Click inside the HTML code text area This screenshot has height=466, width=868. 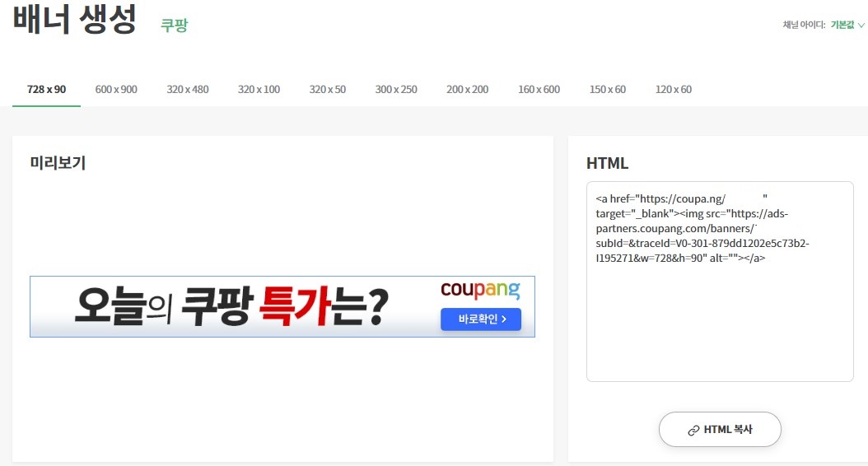click(720, 281)
